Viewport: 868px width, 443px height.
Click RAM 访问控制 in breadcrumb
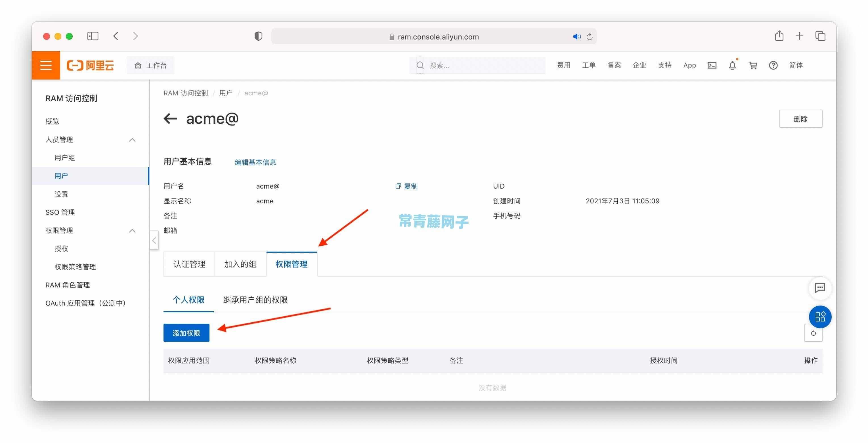[x=186, y=93]
